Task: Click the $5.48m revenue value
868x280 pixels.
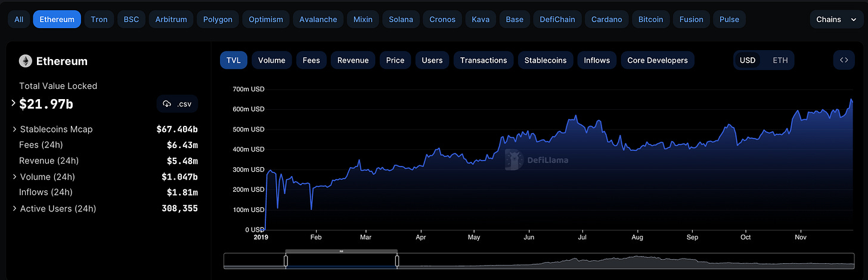Action: click(182, 161)
